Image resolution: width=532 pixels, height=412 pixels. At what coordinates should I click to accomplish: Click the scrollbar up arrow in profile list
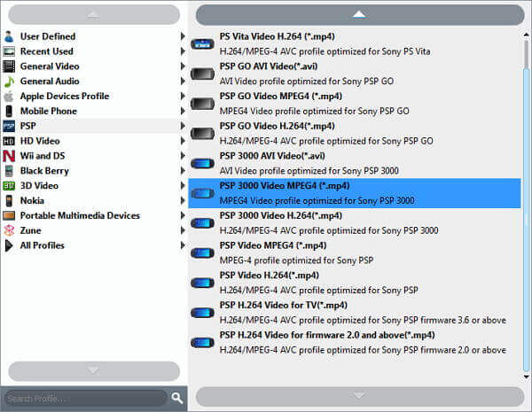coord(526,35)
